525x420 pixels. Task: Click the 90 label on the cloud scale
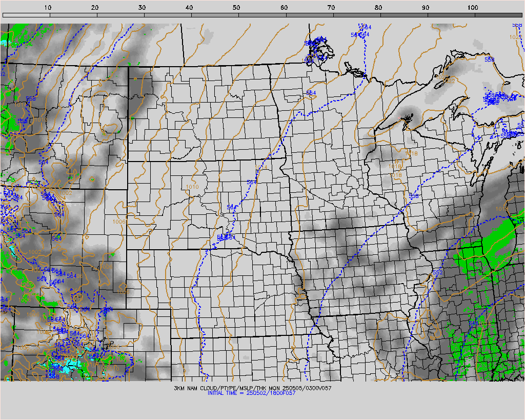pyautogui.click(x=426, y=8)
